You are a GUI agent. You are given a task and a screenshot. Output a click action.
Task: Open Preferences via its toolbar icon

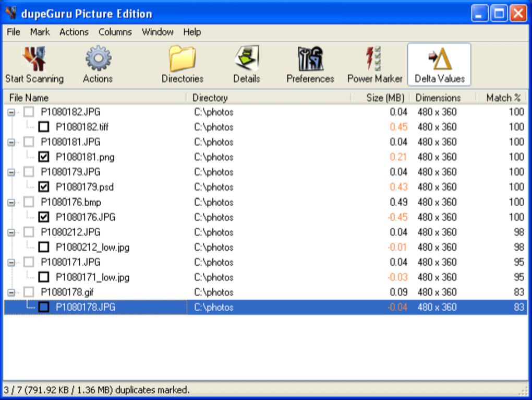(310, 59)
